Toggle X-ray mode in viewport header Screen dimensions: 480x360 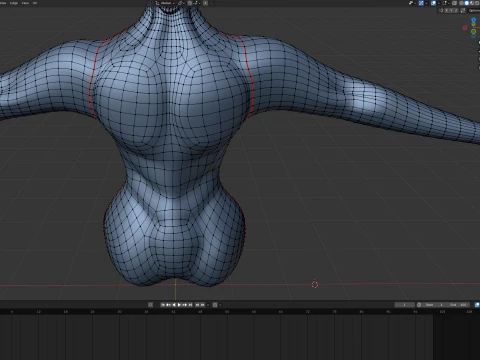(454, 3)
